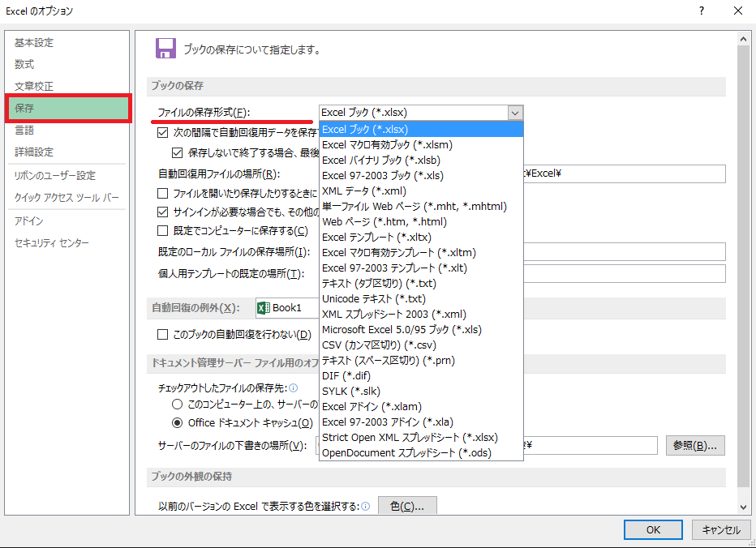The height and width of the screenshot is (548, 756).
Task: Toggle 次の間隔で自動回復用データを保存 checkbox
Action: coord(163,131)
